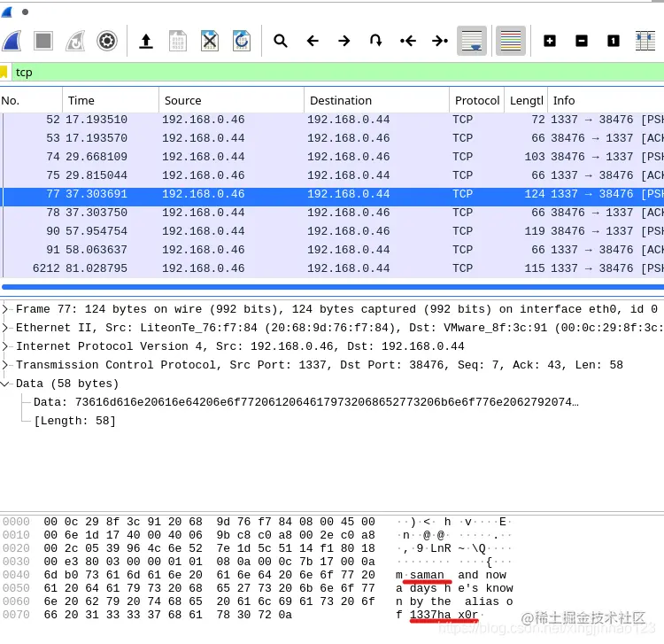Image resolution: width=664 pixels, height=644 pixels.
Task: Go to specified packet icon
Action: [x=376, y=41]
